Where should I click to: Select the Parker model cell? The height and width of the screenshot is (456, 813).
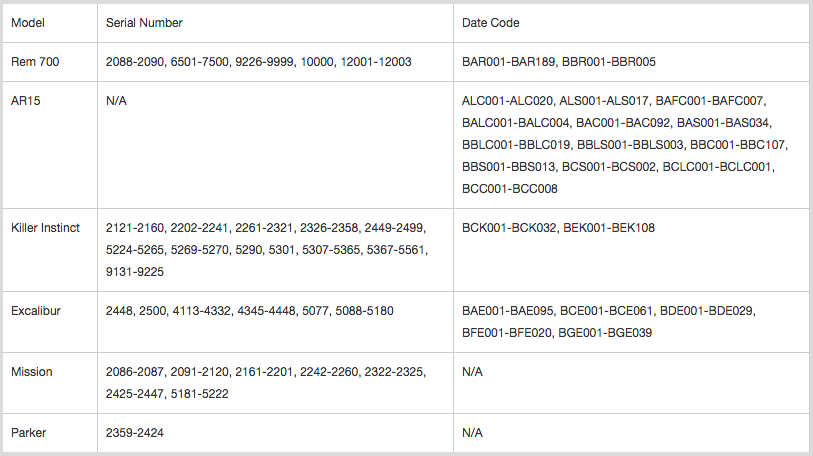tap(50, 433)
